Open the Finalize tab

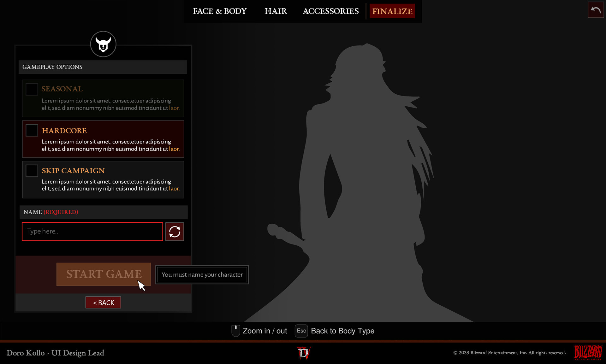(392, 11)
